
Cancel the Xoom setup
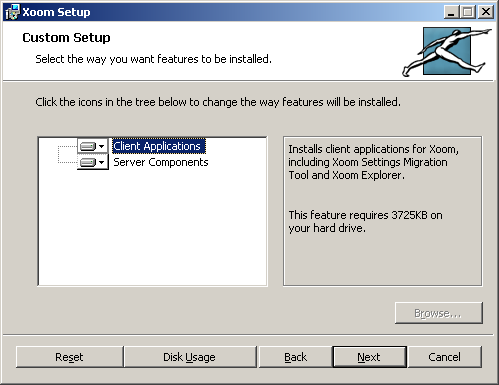445,357
